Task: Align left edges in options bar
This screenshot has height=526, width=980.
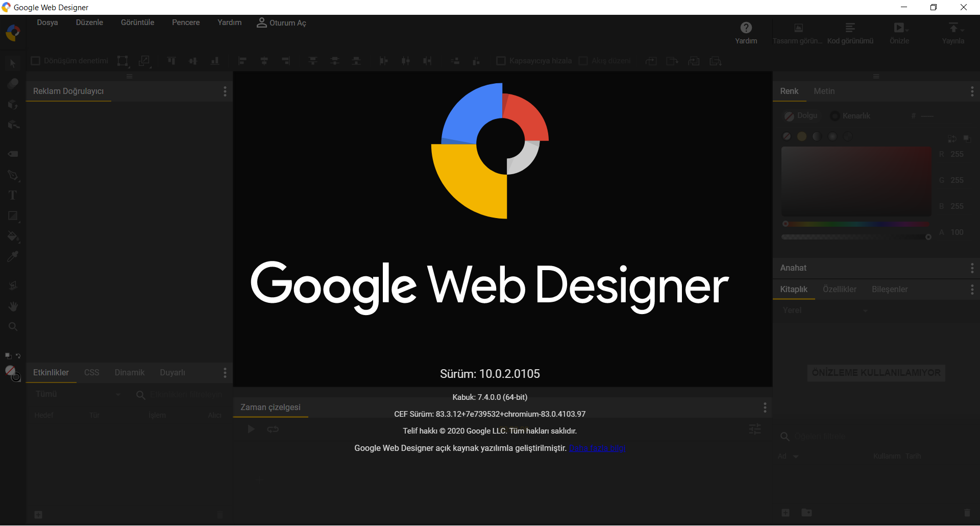Action: pos(242,61)
